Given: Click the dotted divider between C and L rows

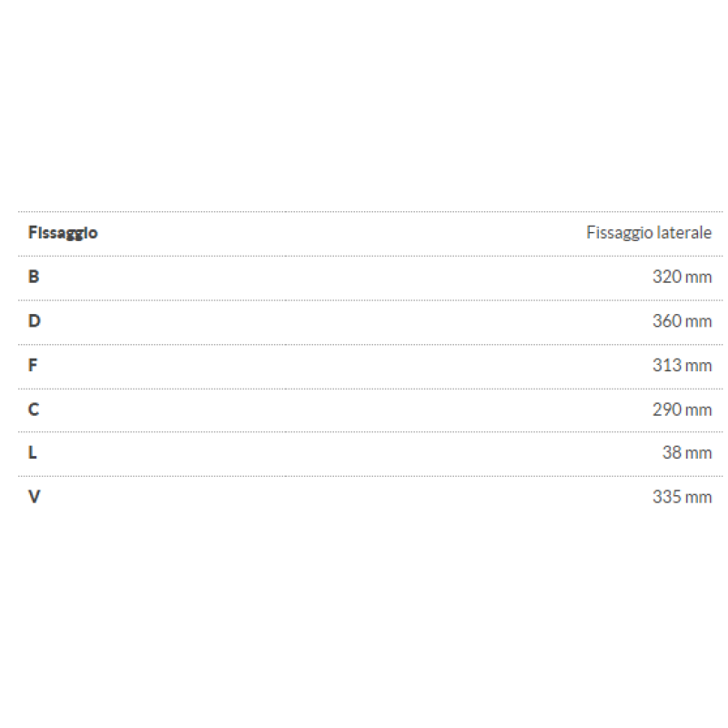Looking at the screenshot, I should 370,431.
